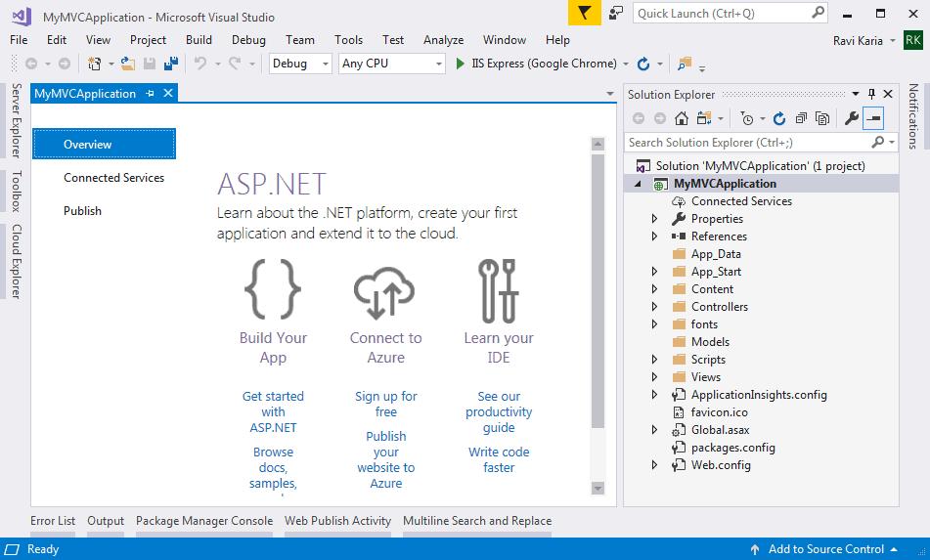The height and width of the screenshot is (560, 930).
Task: Expand the Controllers folder
Action: (x=654, y=306)
